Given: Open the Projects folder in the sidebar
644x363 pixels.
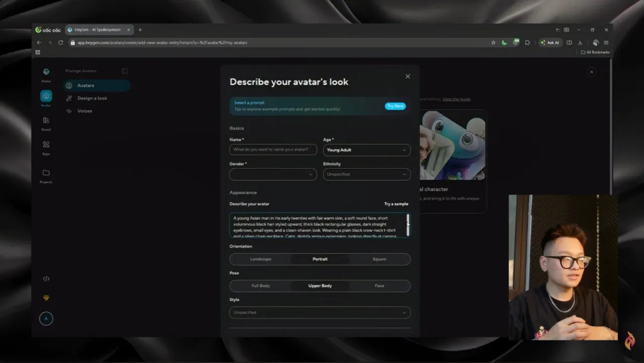Looking at the screenshot, I should pos(46,175).
